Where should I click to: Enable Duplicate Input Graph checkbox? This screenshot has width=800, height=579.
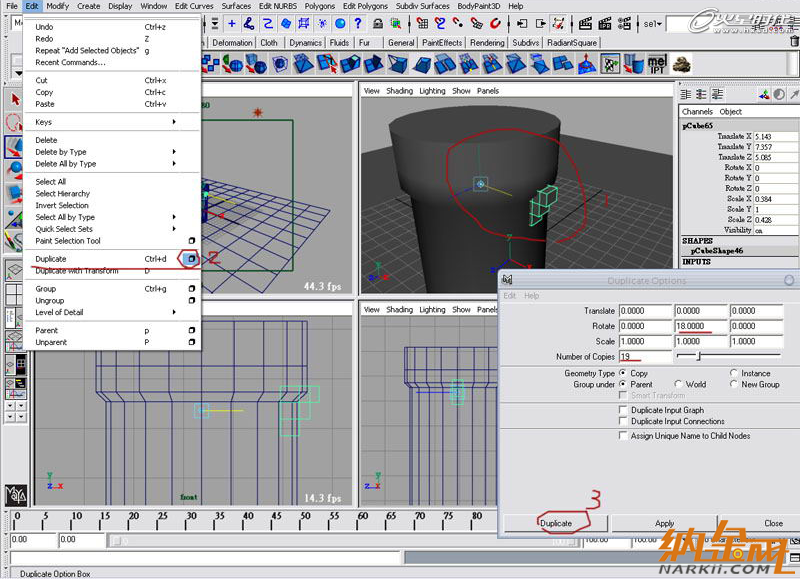click(x=624, y=410)
